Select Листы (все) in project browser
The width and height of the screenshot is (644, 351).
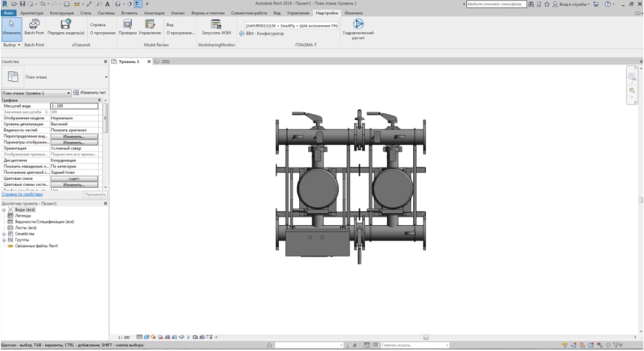pyautogui.click(x=25, y=228)
